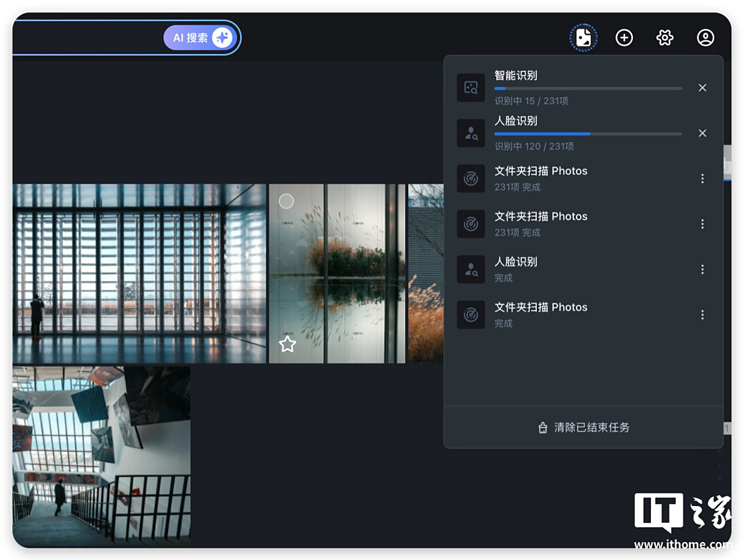The height and width of the screenshot is (560, 744).
Task: Open more options for last 文件夹扫描 Photos
Action: pos(702,315)
